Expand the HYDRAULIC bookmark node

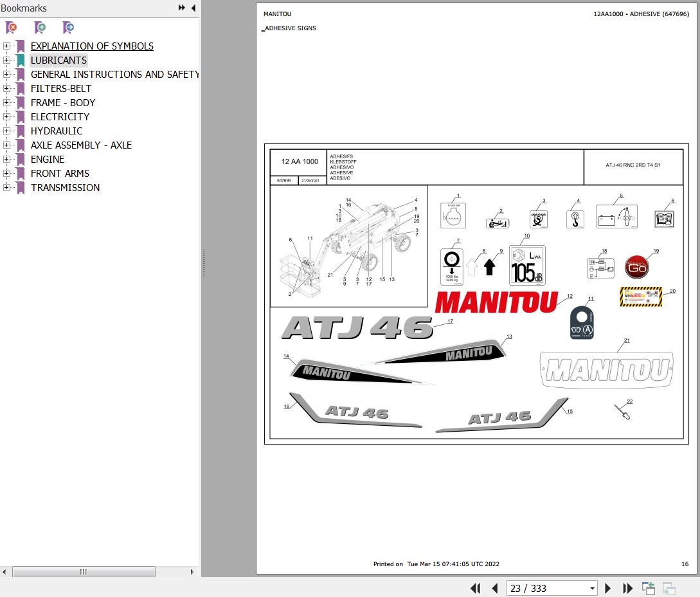(x=6, y=131)
